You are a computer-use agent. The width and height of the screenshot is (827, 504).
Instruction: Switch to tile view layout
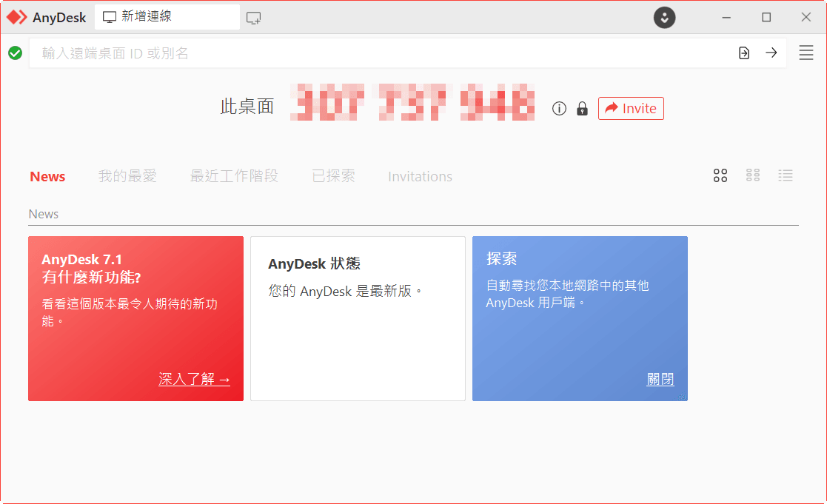(753, 175)
